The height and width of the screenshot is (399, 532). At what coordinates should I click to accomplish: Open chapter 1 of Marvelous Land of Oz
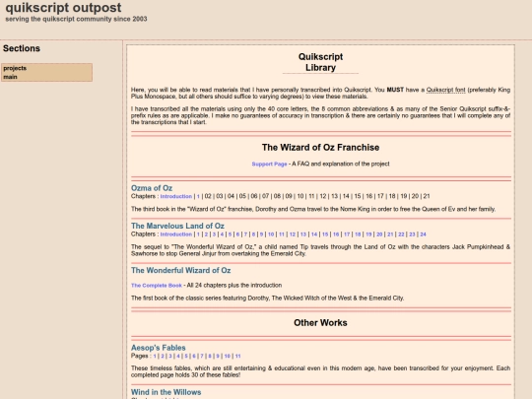[x=198, y=234]
